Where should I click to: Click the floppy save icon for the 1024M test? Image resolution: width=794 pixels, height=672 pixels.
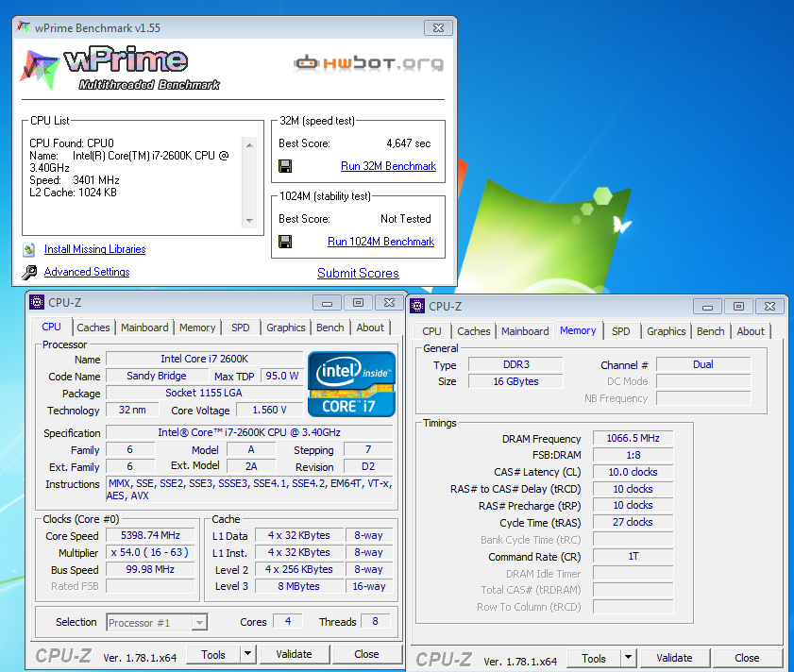pyautogui.click(x=285, y=242)
